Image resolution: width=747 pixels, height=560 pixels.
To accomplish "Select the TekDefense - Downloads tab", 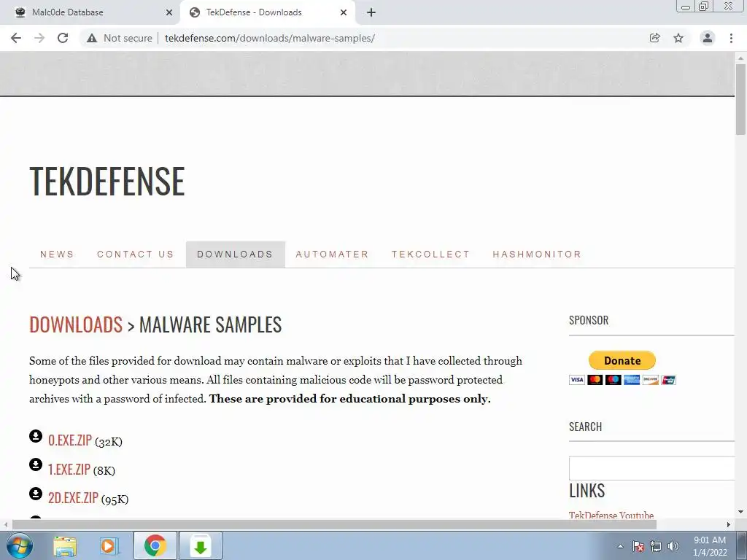I will coord(268,12).
